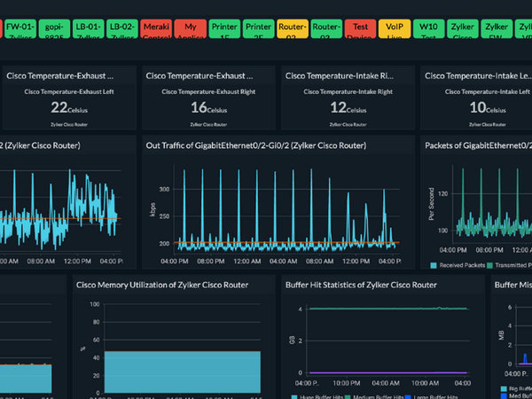
Task: Open the red Test Device tile
Action: click(360, 29)
